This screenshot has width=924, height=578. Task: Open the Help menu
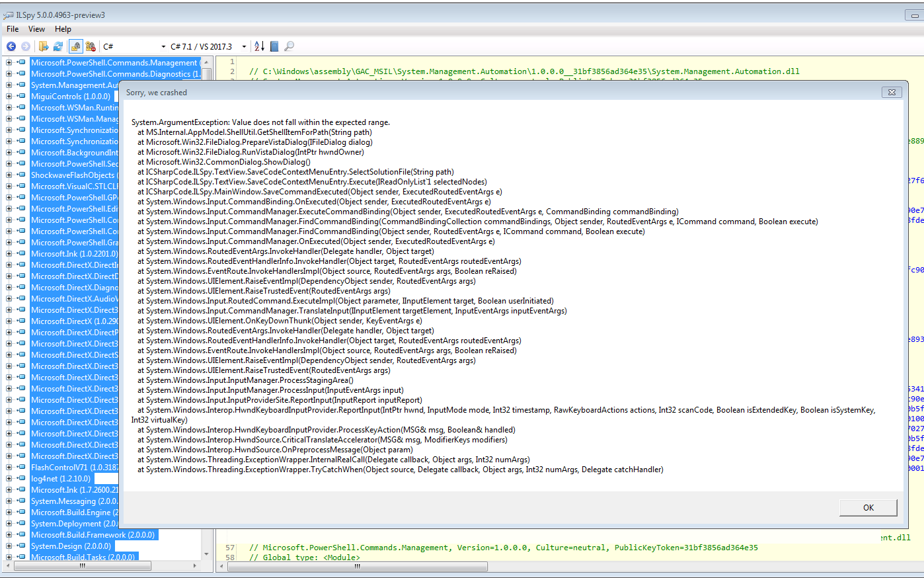[x=63, y=29]
